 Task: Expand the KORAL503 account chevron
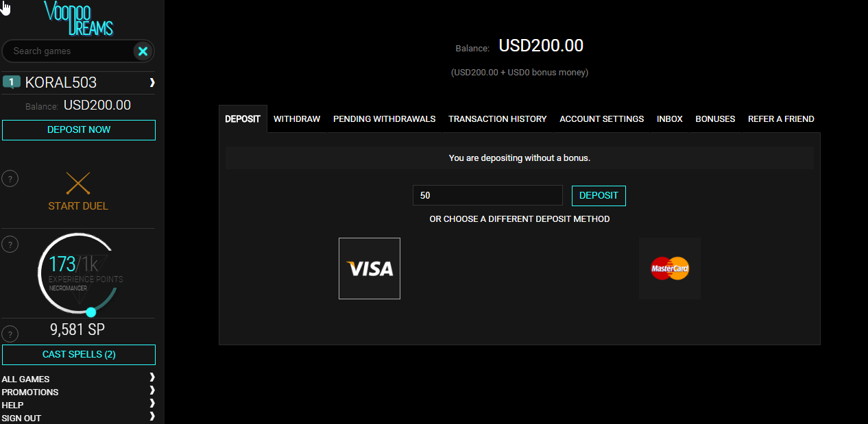pyautogui.click(x=152, y=82)
